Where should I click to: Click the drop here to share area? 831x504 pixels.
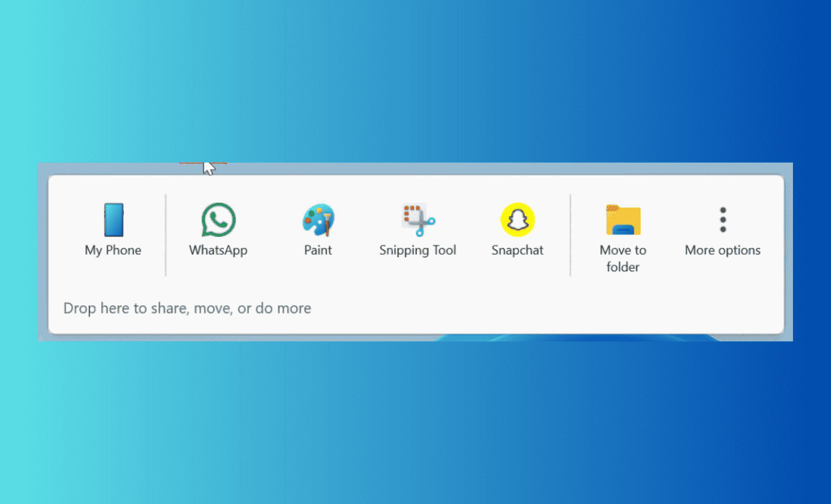[x=187, y=308]
